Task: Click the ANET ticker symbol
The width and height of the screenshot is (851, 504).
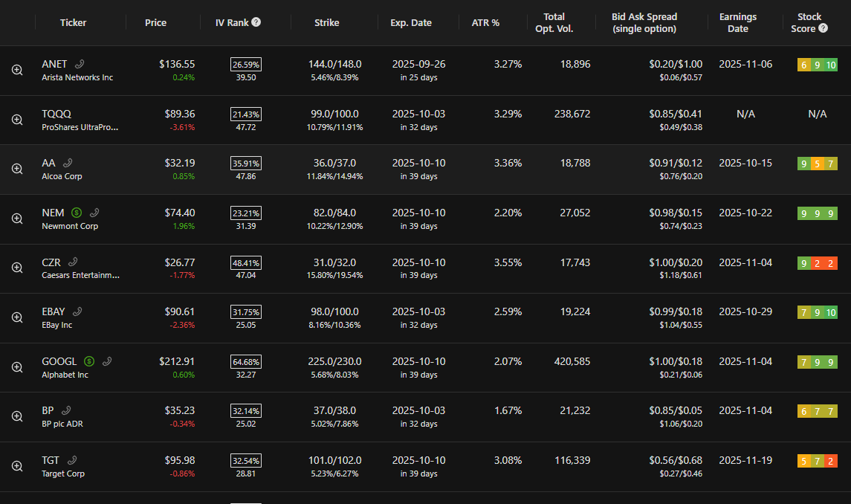Action: pos(54,64)
